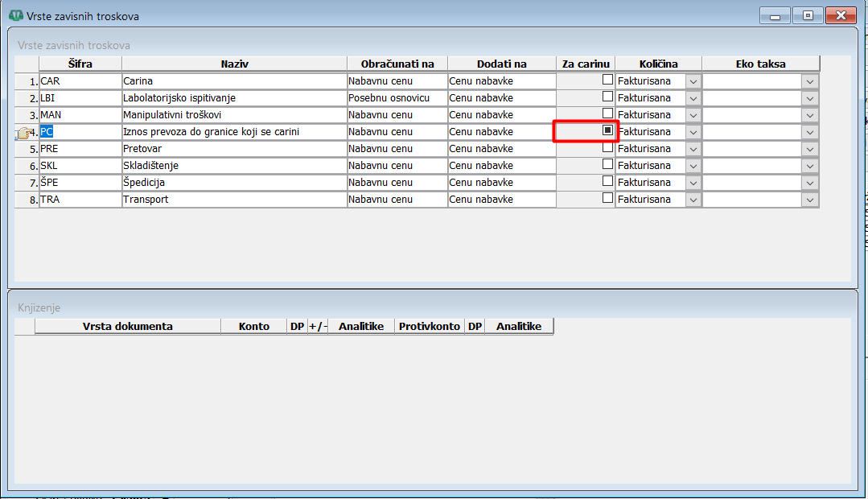The width and height of the screenshot is (868, 499).
Task: Select 'Iznos prevoza do granice koji se carini'
Action: point(234,132)
